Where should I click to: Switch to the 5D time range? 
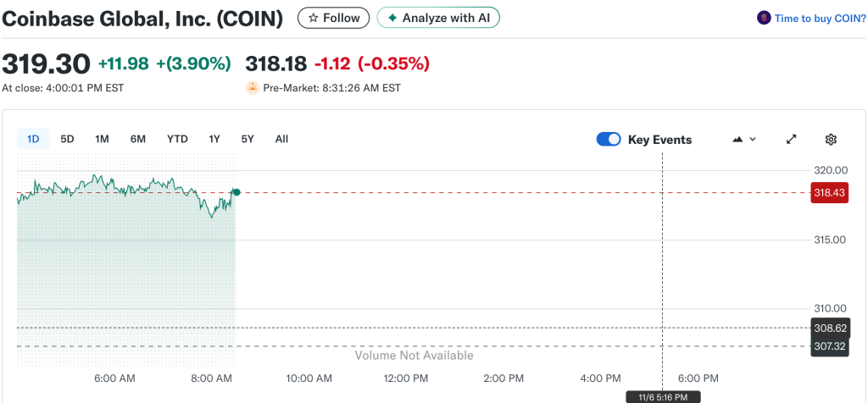click(67, 139)
